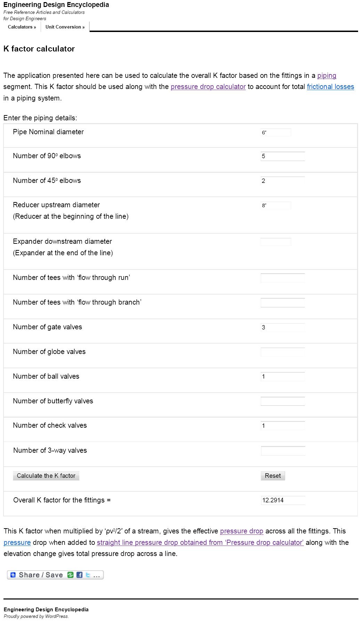Open the straight line pressure drop link
The height and width of the screenshot is (628, 364).
[200, 542]
